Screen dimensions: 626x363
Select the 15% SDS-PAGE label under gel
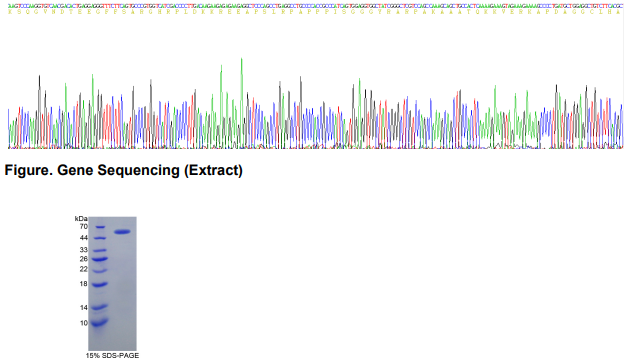113,355
